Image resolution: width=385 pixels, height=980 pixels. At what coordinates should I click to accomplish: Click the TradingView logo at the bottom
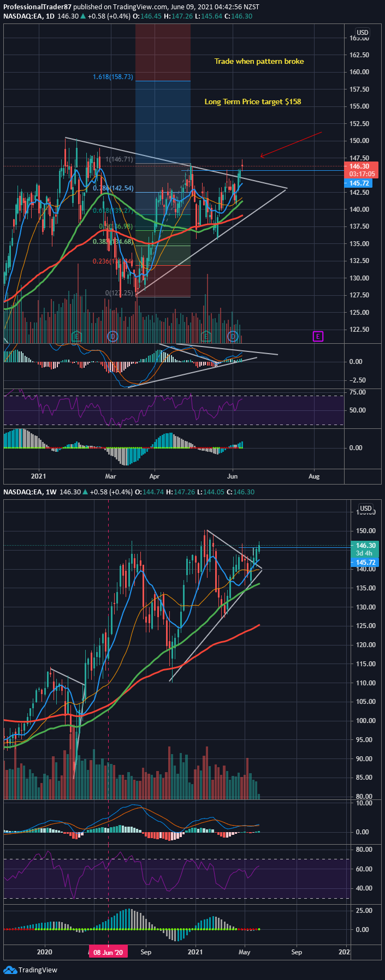pos(31,970)
